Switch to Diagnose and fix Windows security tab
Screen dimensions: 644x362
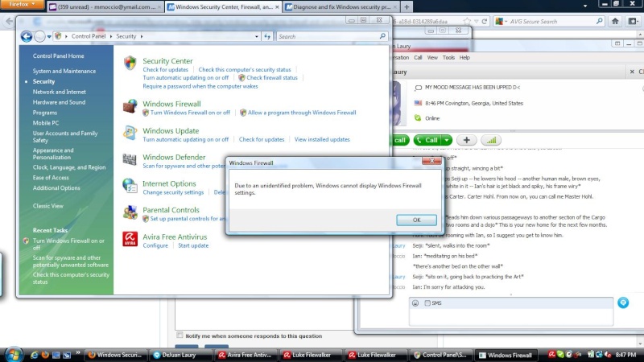point(341,7)
